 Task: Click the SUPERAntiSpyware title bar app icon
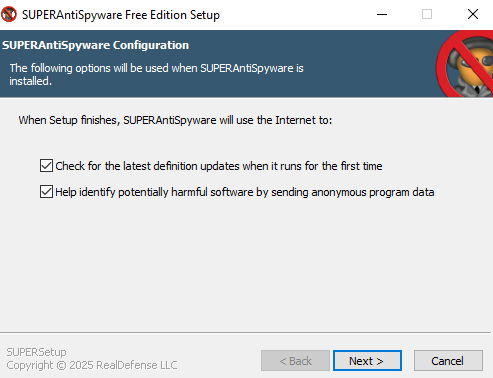[x=9, y=14]
